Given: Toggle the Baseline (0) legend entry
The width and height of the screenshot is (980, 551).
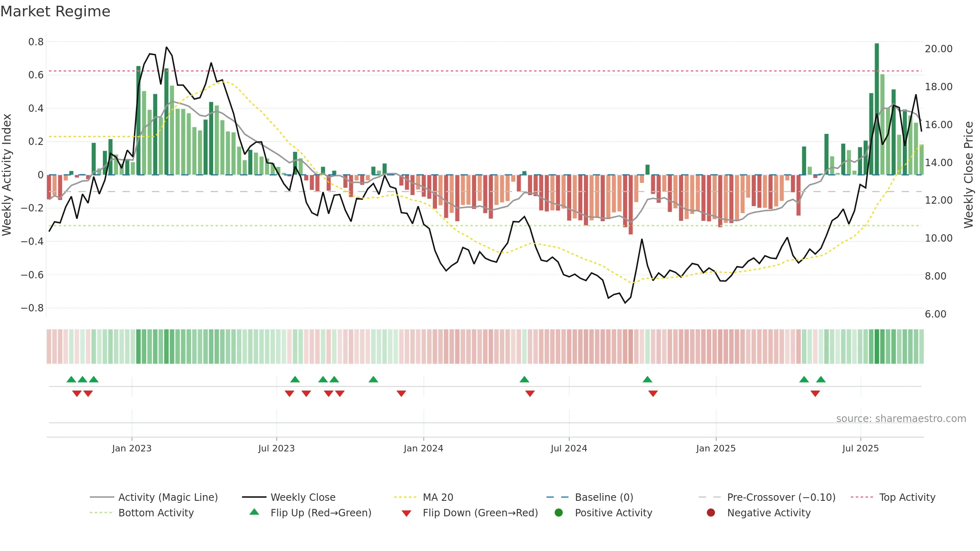Looking at the screenshot, I should (x=590, y=497).
